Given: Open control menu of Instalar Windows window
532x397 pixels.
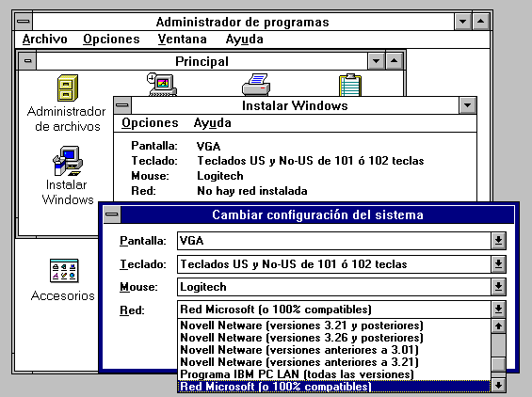Looking at the screenshot, I should 122,105.
